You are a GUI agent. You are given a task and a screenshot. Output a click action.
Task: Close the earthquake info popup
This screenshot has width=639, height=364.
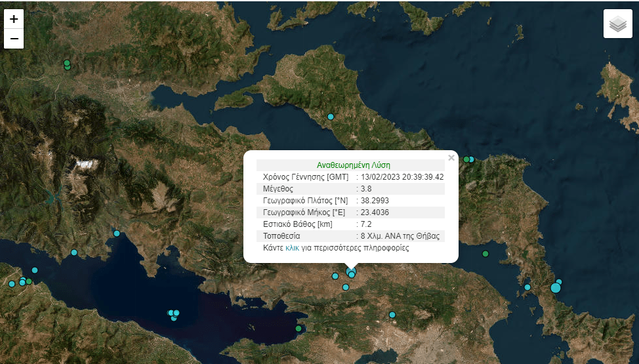pyautogui.click(x=451, y=157)
